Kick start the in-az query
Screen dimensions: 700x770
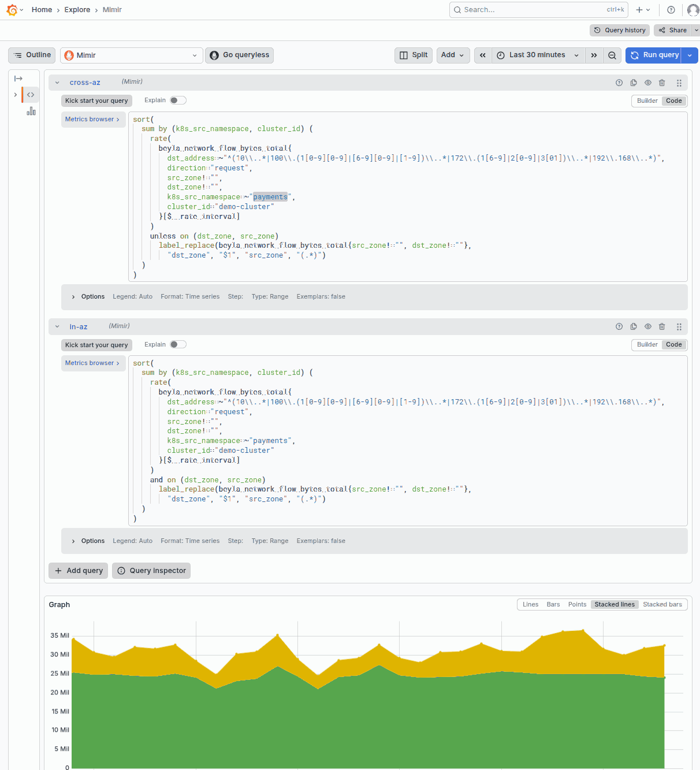coord(96,345)
